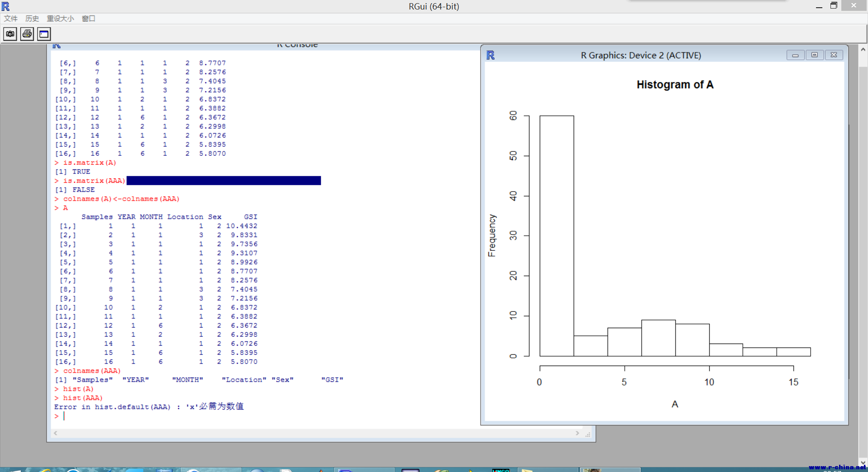Click the 'Histogram of A' plot title
Viewport: 868px width, 472px height.
click(675, 85)
